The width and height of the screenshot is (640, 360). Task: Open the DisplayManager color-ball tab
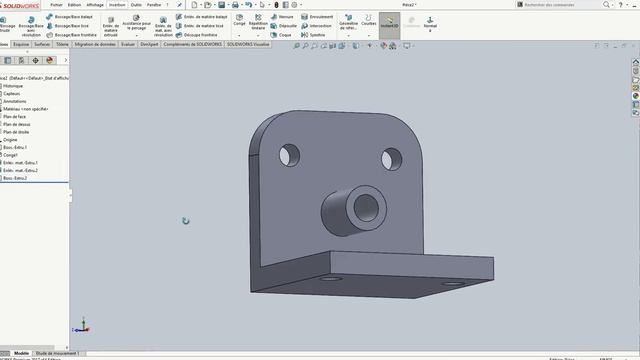(x=50, y=60)
